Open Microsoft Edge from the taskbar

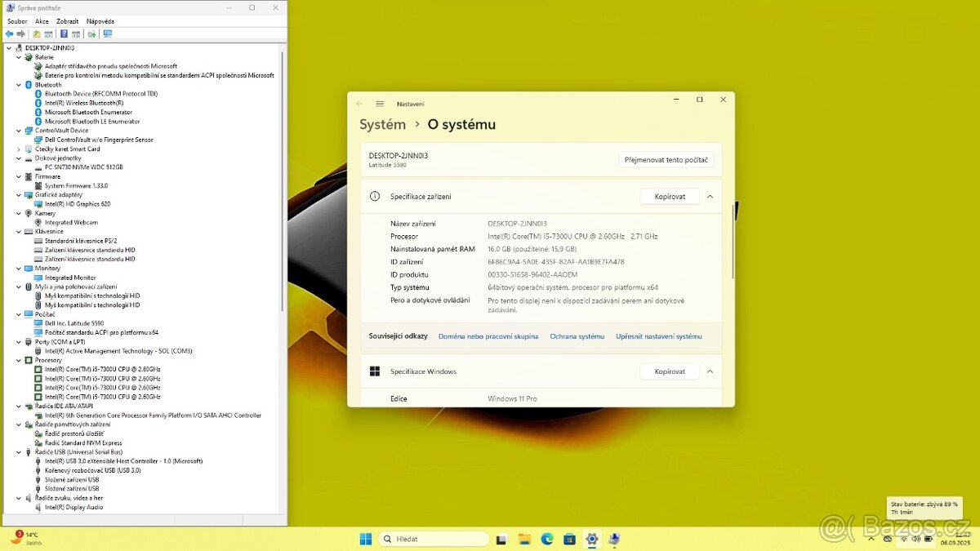547,539
